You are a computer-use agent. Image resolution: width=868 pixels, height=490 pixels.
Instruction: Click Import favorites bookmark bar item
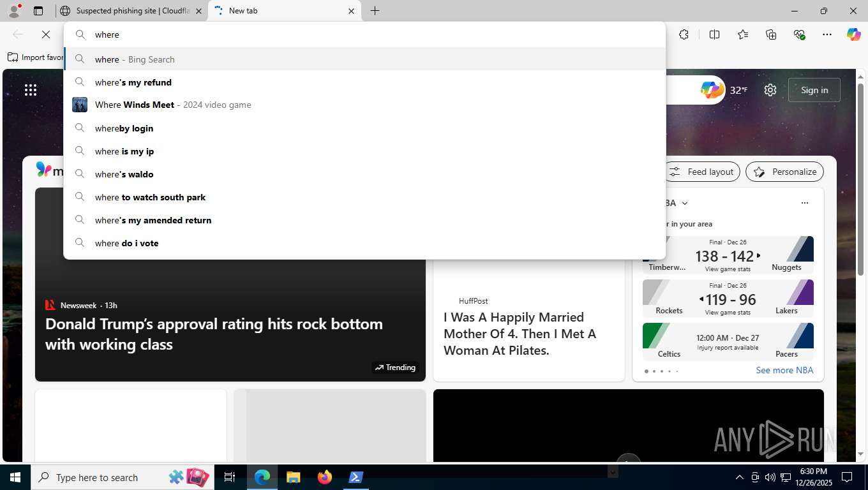click(36, 57)
